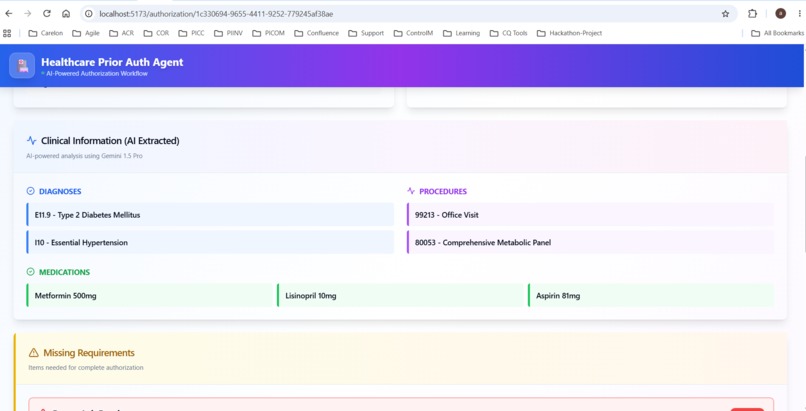Select the 99213 Office Visit procedure
Image resolution: width=806 pixels, height=411 pixels.
click(590, 215)
